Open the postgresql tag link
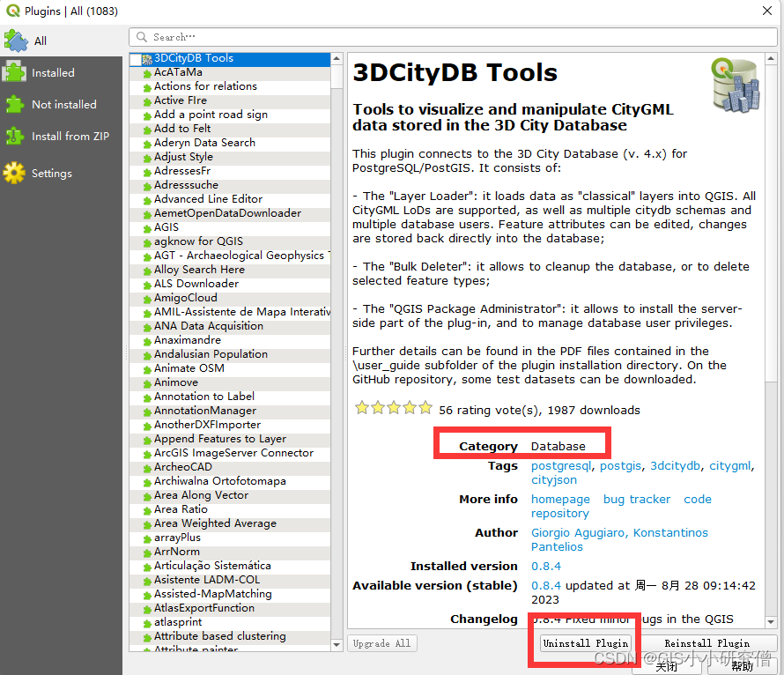 pyautogui.click(x=561, y=466)
